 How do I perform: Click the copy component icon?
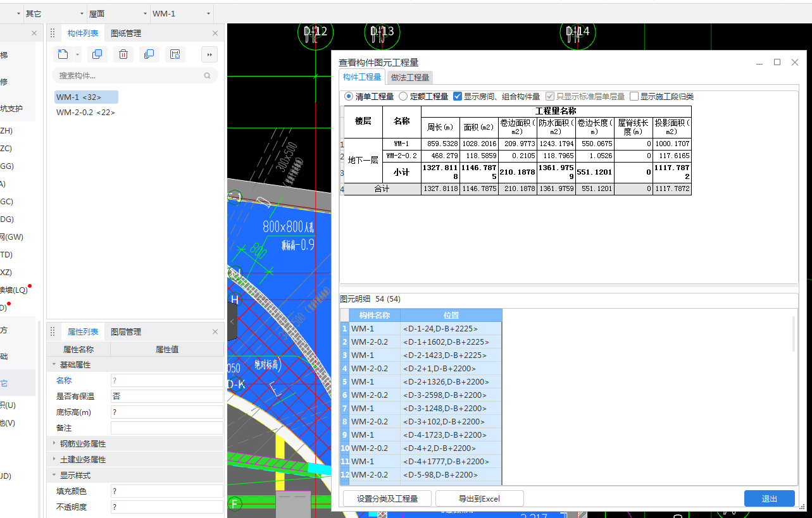(97, 54)
